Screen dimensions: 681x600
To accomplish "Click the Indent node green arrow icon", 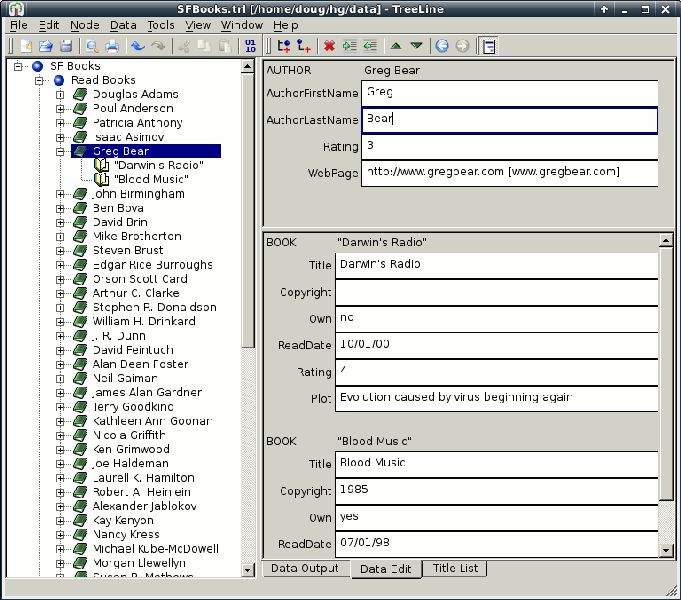I will tap(350, 46).
